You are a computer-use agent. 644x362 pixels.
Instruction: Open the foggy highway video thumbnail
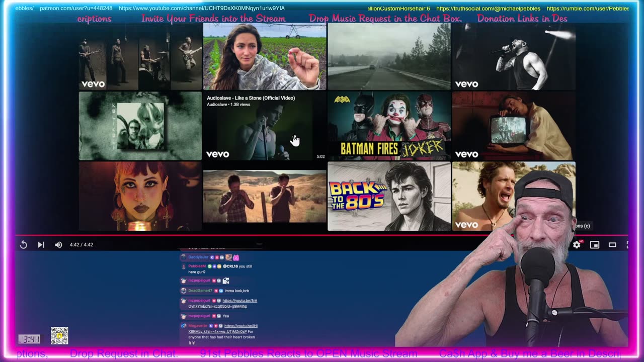[x=389, y=56]
